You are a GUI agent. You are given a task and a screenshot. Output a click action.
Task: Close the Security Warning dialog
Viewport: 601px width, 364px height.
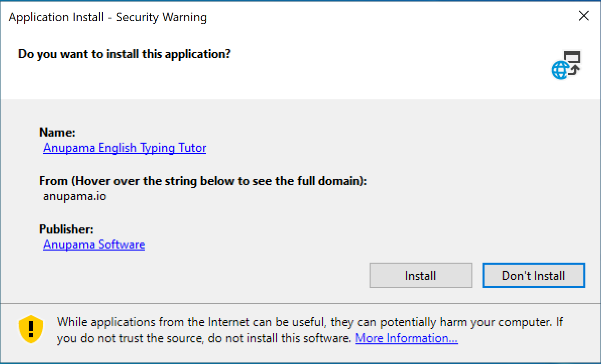584,16
